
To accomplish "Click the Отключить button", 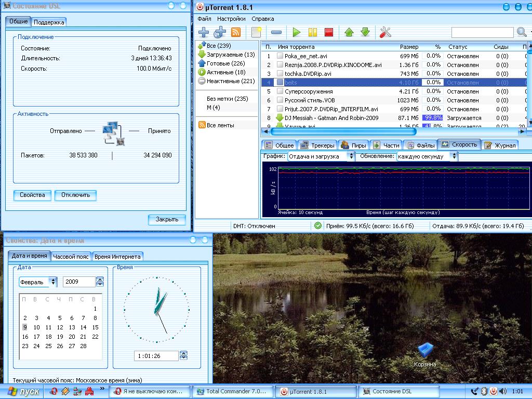I will [x=75, y=195].
